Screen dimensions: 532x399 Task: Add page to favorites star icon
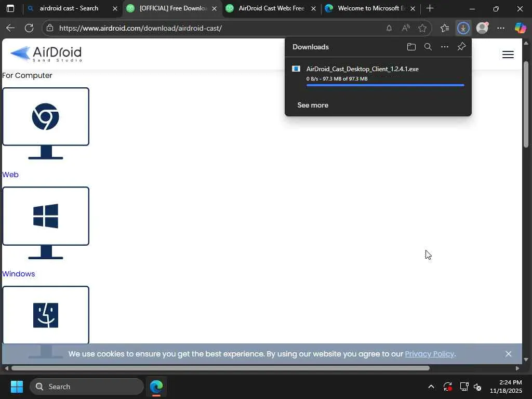click(422, 28)
